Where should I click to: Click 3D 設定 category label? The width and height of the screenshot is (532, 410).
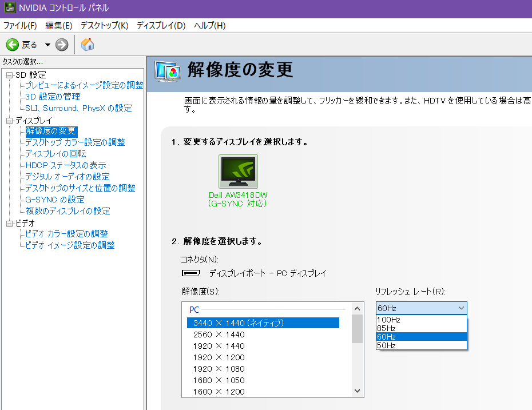pyautogui.click(x=31, y=75)
